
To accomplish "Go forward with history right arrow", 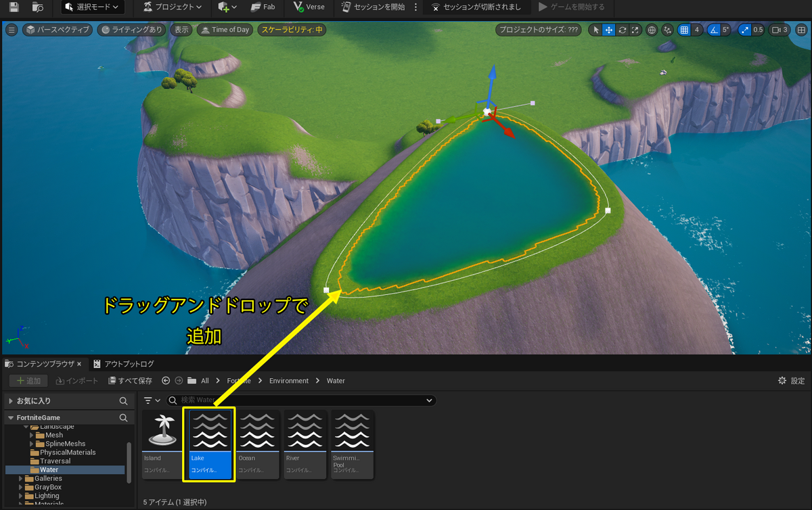I will pos(179,381).
